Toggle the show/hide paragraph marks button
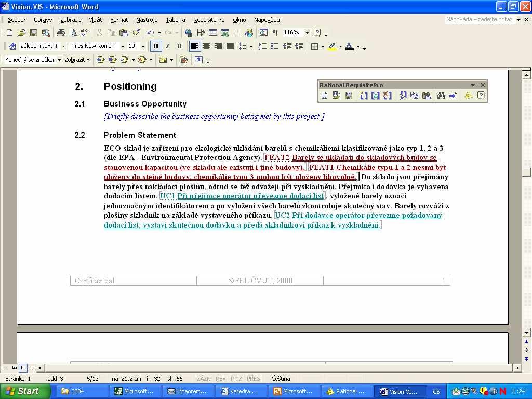The height and width of the screenshot is (399, 532). tap(275, 33)
